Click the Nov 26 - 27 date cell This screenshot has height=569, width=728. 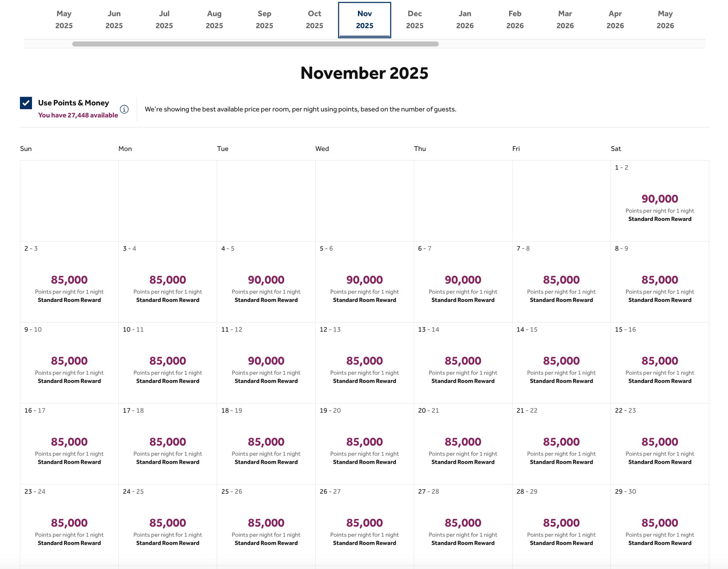click(x=364, y=525)
